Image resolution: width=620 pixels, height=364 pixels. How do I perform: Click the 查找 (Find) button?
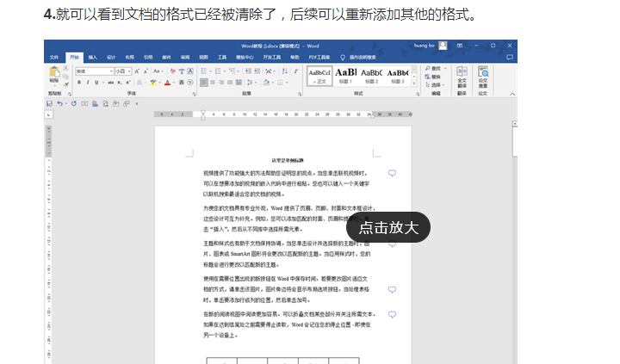(x=434, y=68)
